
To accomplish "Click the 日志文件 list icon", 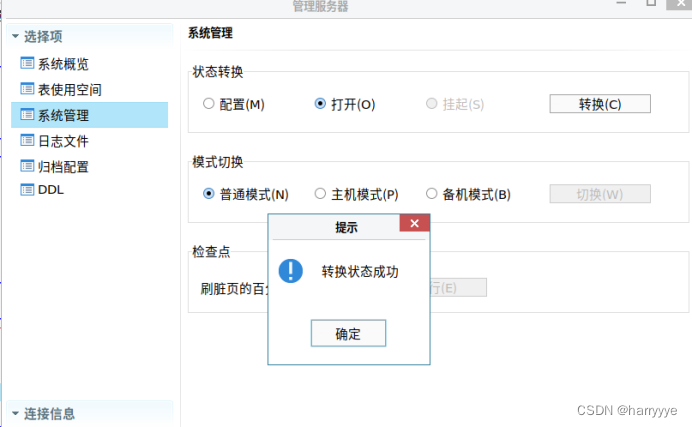I will [27, 141].
